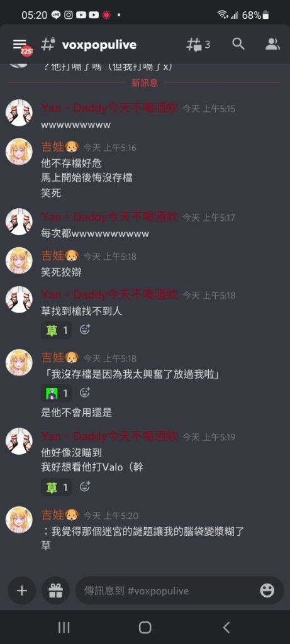Viewport: 290px width, 644px height.
Task: Add reaction under 草找到槍找不到人 message
Action: (85, 330)
